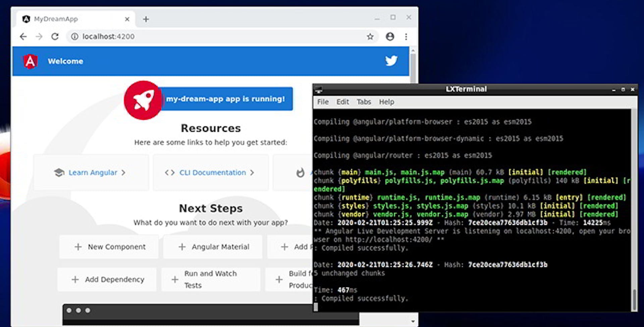This screenshot has height=327, width=644.
Task: Expand the chevron after Learn Angular
Action: [123, 172]
